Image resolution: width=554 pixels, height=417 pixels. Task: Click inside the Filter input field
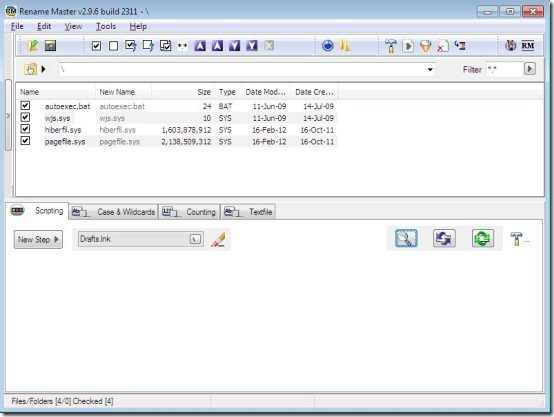(504, 69)
